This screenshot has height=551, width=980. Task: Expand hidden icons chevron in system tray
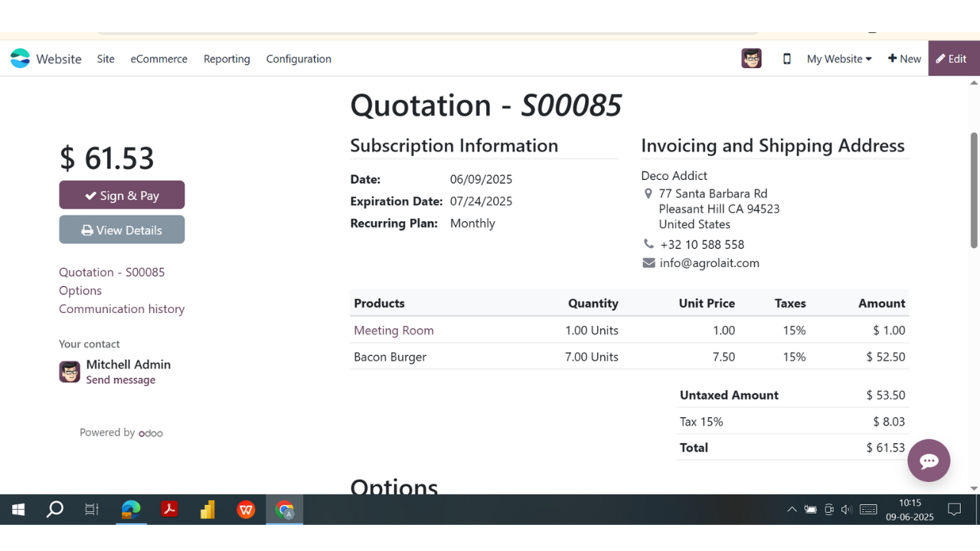[792, 509]
